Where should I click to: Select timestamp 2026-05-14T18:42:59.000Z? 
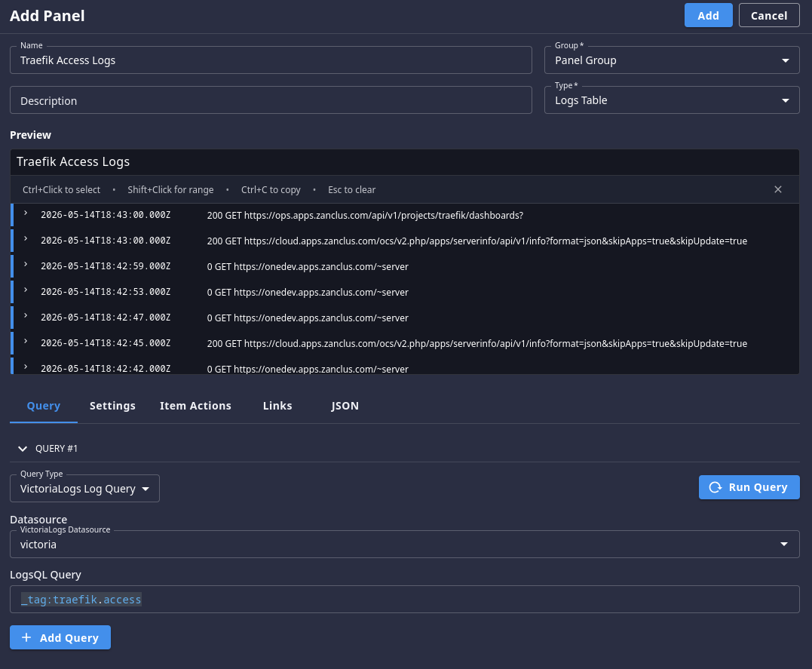tap(106, 266)
